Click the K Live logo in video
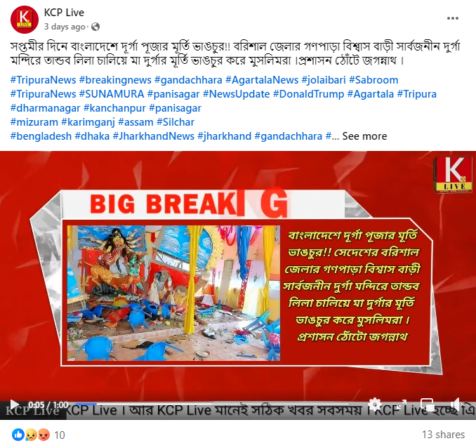Viewport: 476px width, 448px height. (x=454, y=175)
